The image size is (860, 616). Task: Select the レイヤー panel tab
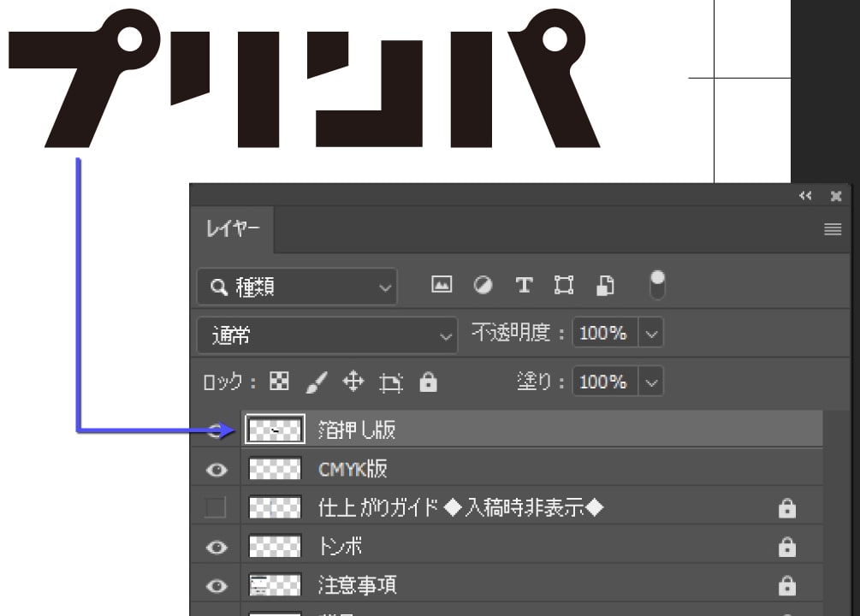point(232,229)
